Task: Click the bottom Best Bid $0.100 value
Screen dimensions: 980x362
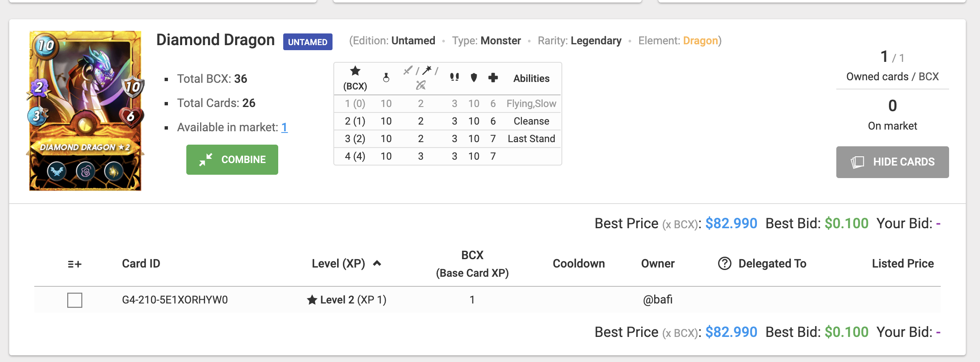Action: coord(846,332)
